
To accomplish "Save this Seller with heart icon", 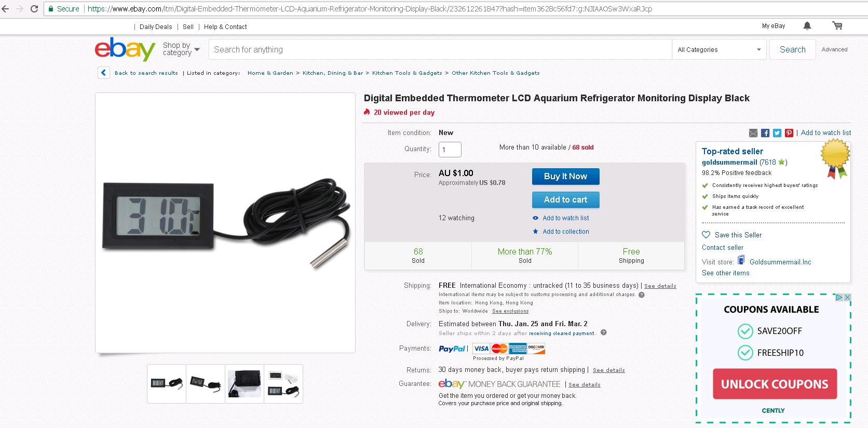I will 706,235.
